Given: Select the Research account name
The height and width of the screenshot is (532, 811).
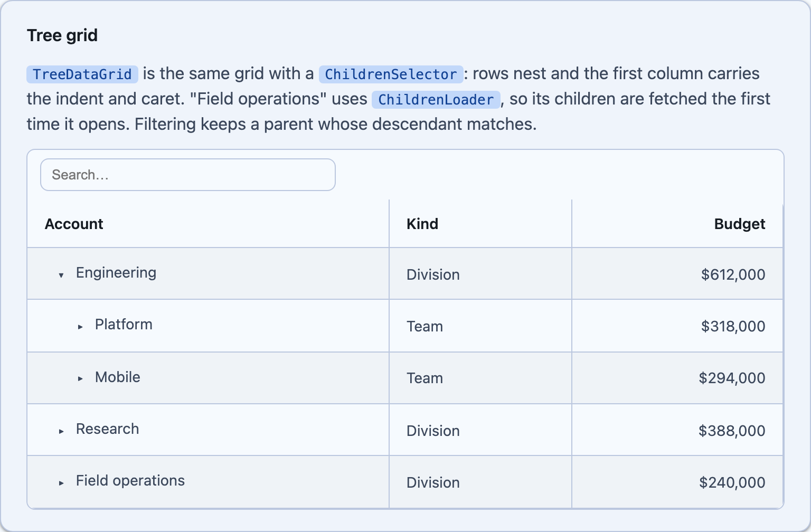Looking at the screenshot, I should point(108,429).
